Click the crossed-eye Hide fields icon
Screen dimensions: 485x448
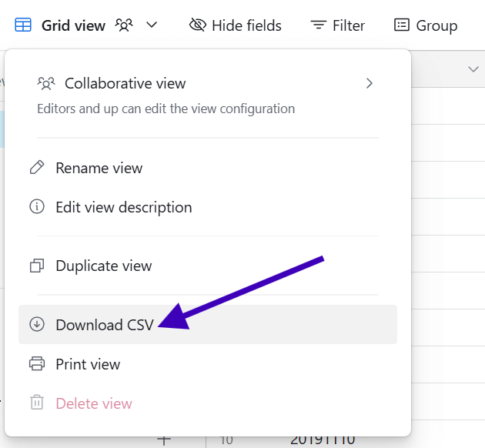[198, 25]
